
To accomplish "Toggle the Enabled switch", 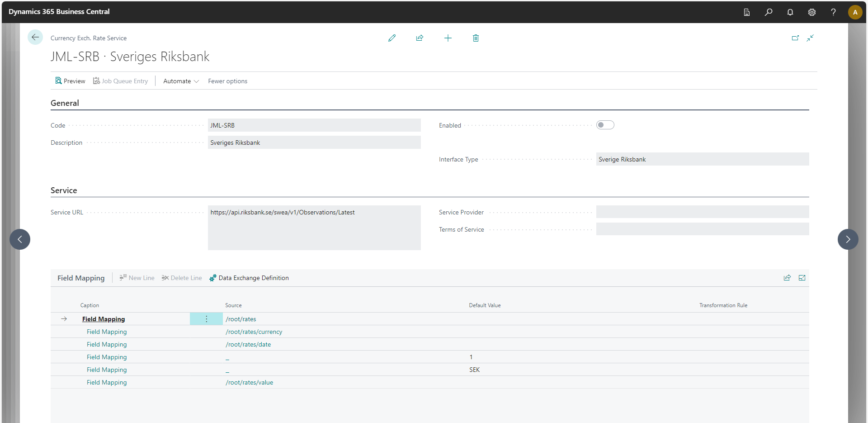I will (x=605, y=125).
